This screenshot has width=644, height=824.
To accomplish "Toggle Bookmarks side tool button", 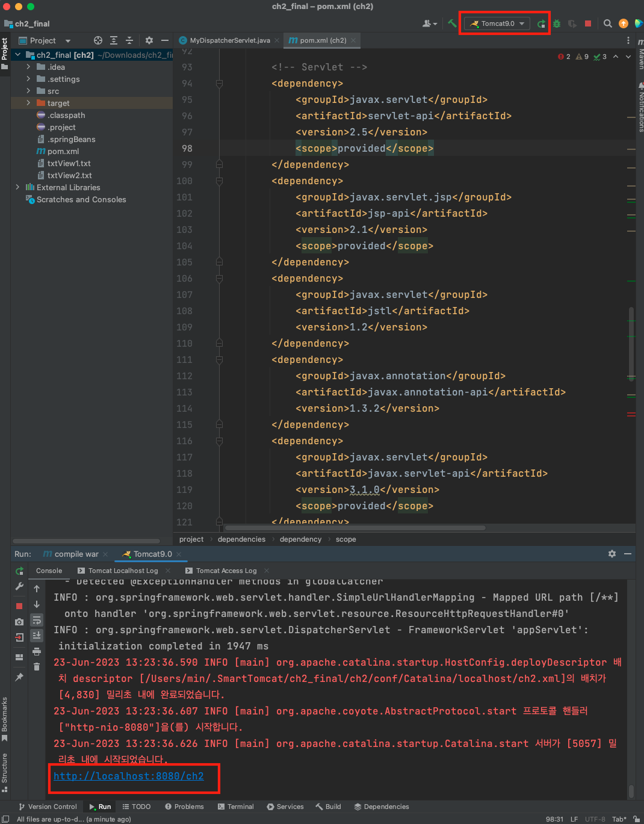I will pos(5,719).
